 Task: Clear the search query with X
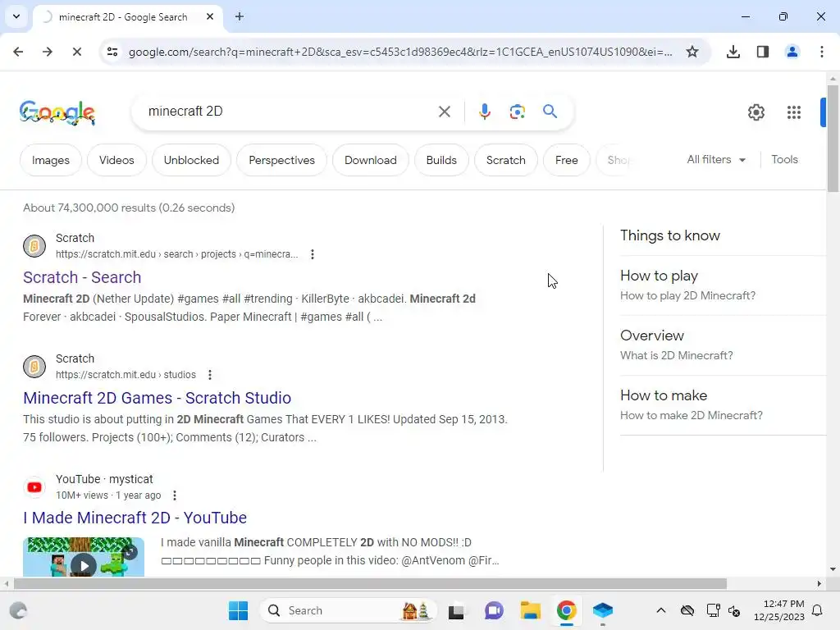pyautogui.click(x=444, y=112)
